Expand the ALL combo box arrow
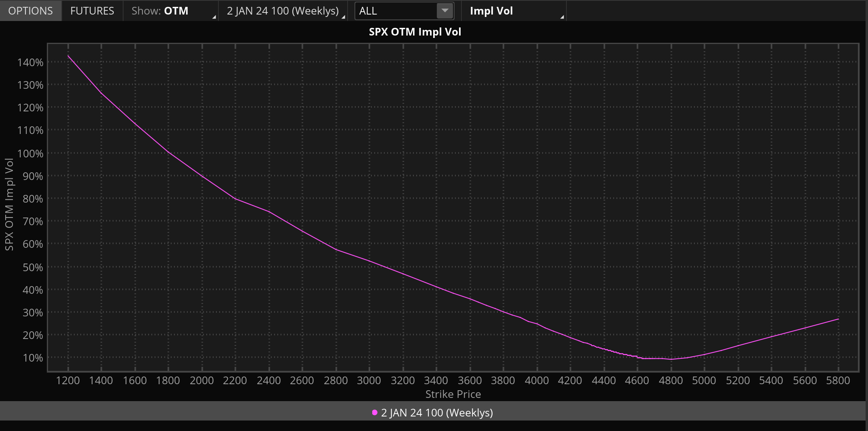Image resolution: width=868 pixels, height=431 pixels. tap(445, 11)
